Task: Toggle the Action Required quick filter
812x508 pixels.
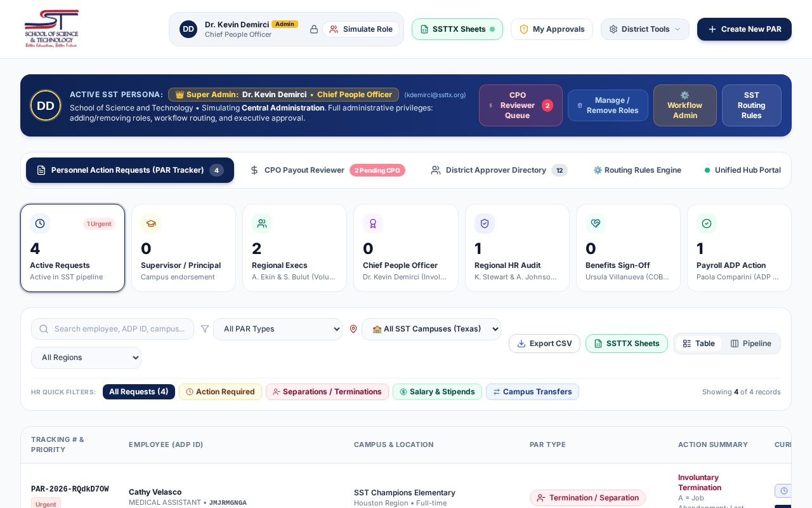Action: pos(220,392)
